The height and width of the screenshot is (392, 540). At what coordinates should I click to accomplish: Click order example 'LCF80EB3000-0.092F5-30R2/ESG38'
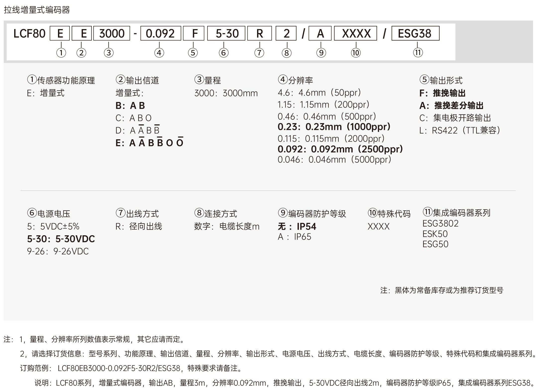click(119, 368)
